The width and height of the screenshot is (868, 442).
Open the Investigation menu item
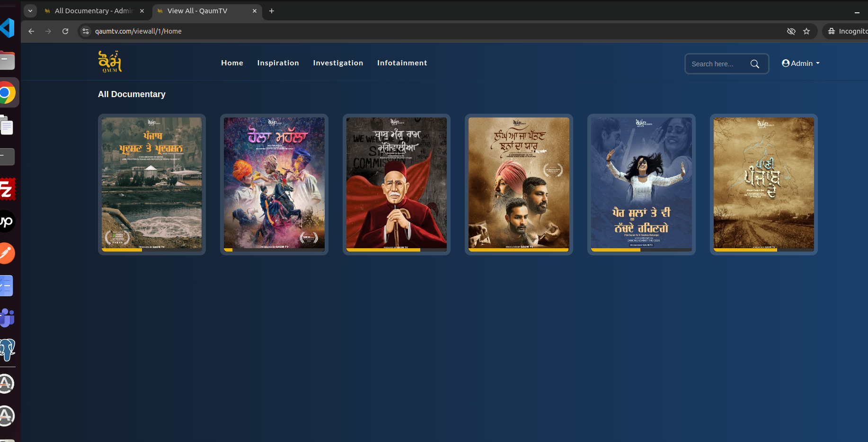338,63
